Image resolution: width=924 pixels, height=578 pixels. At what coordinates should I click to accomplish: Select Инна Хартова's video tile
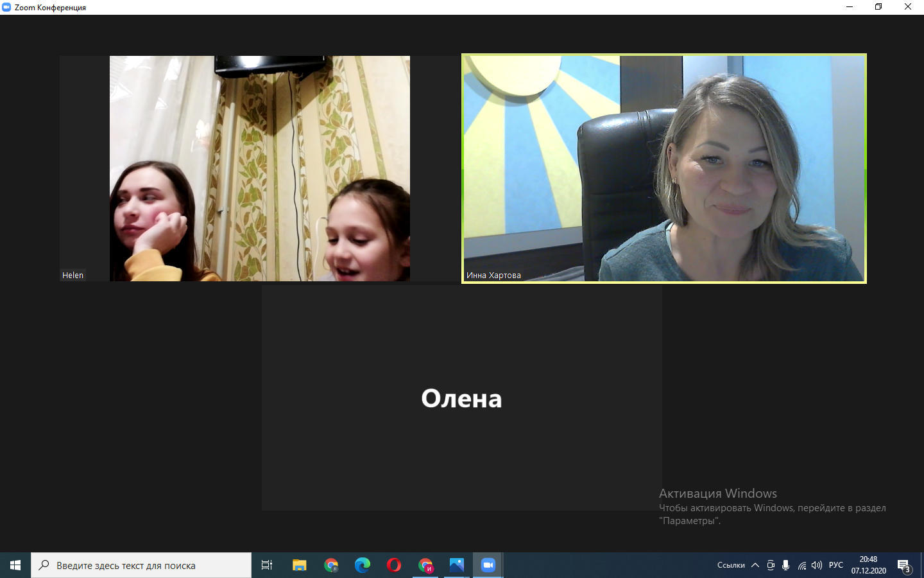[664, 168]
